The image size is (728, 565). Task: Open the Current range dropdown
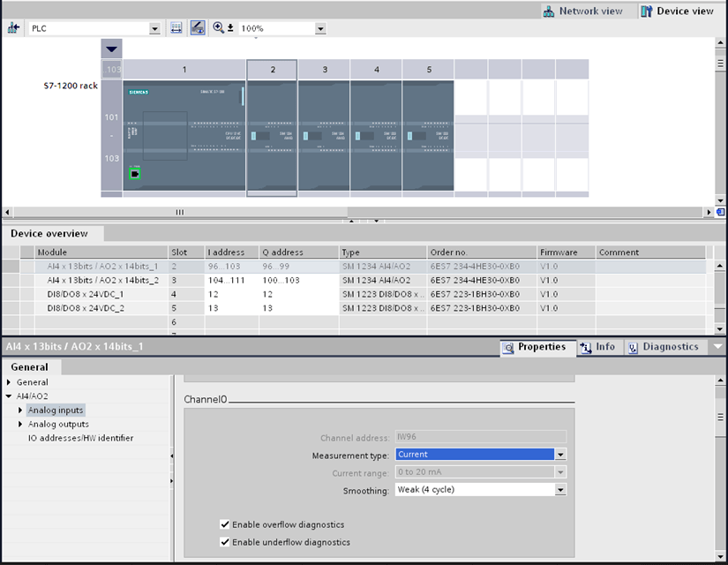tap(560, 472)
